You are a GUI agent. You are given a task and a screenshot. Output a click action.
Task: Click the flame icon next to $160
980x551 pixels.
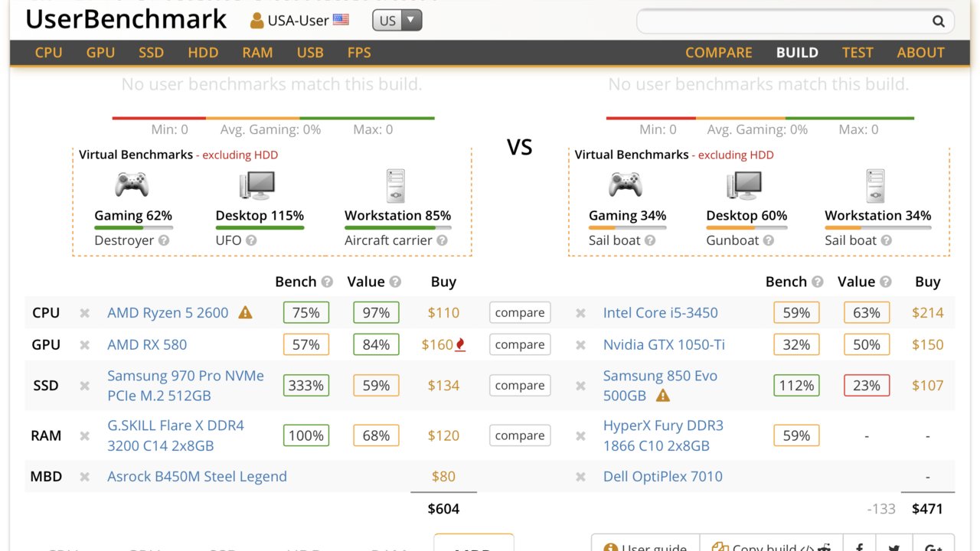click(461, 344)
